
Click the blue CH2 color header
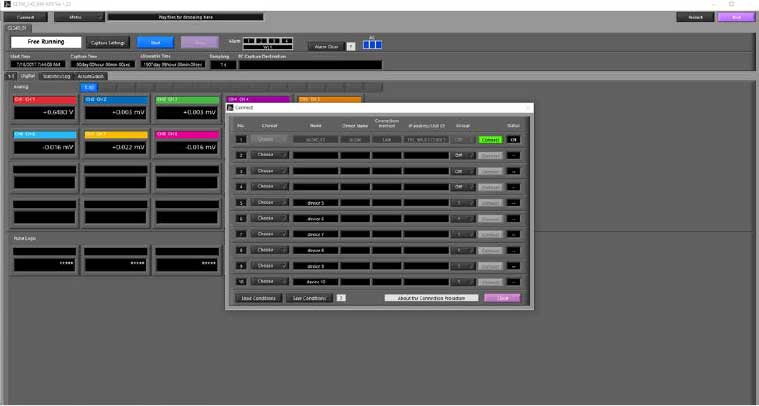click(x=116, y=100)
